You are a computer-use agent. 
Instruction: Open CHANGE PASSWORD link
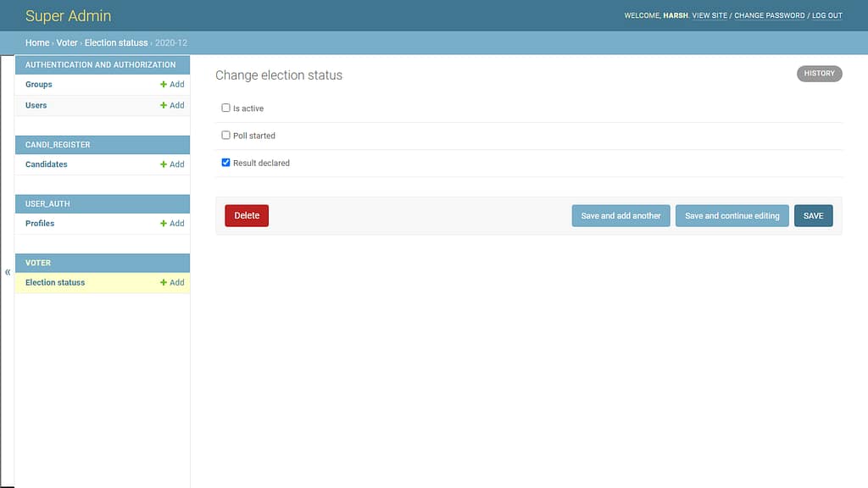click(770, 15)
